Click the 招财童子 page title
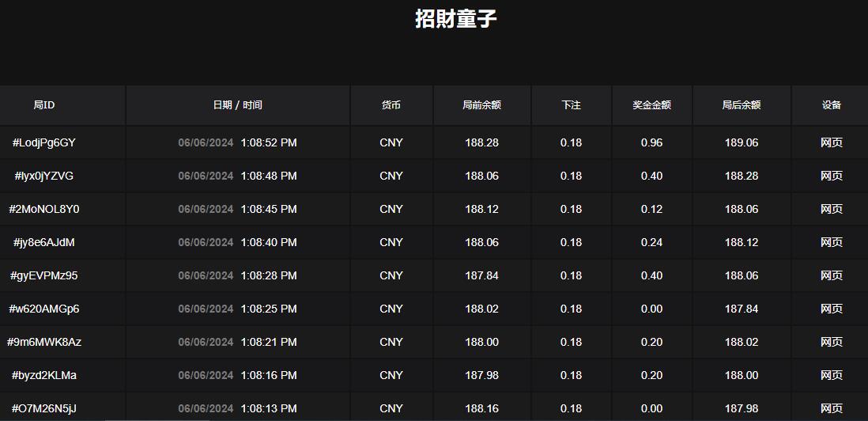The image size is (868, 421). click(455, 18)
